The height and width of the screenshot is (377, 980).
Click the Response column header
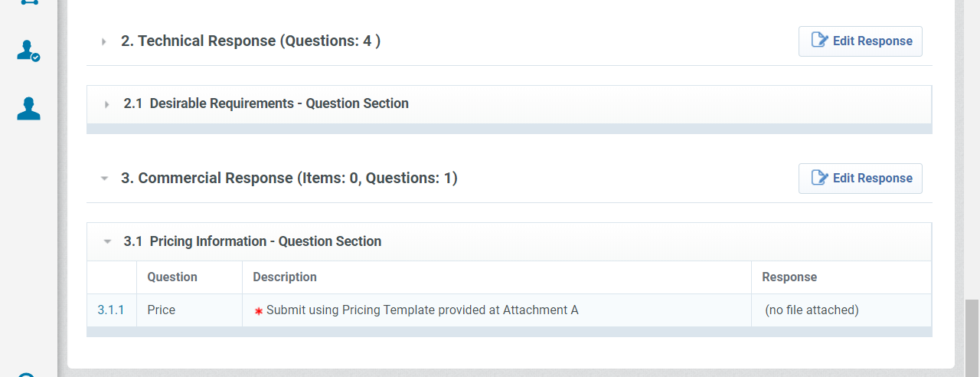[789, 277]
